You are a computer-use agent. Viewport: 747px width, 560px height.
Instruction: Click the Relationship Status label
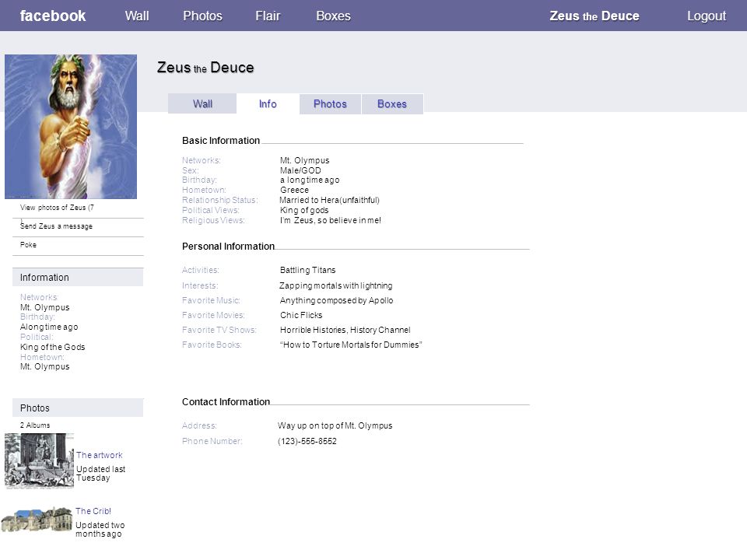click(x=219, y=200)
